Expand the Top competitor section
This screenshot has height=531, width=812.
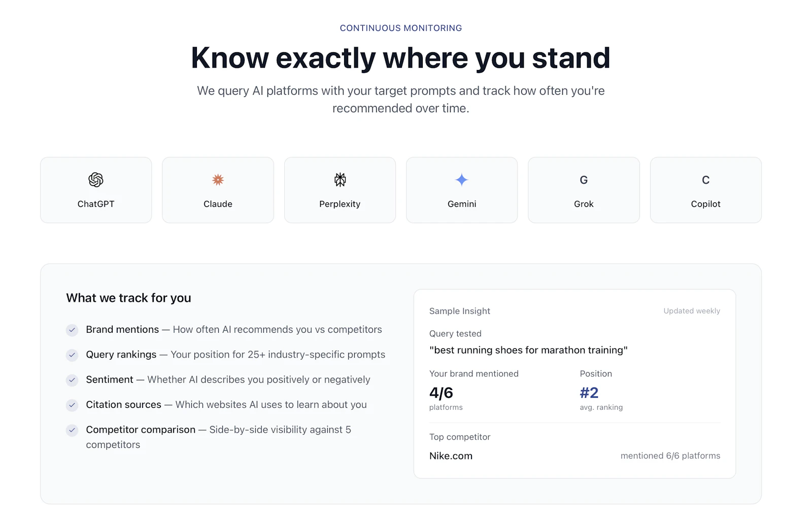(x=460, y=437)
